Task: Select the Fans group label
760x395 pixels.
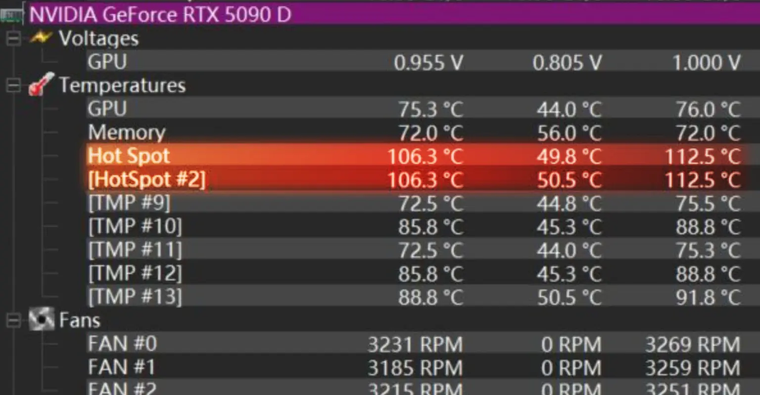Action: click(x=79, y=320)
